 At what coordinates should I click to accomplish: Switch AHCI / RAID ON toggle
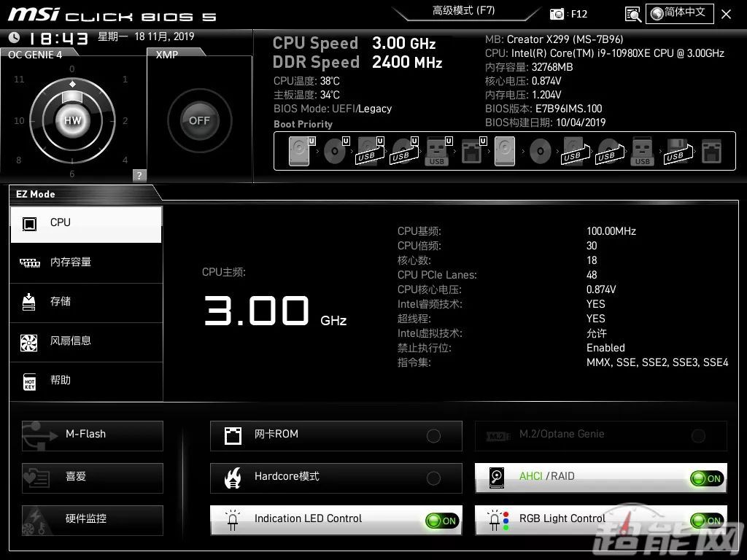tap(707, 478)
